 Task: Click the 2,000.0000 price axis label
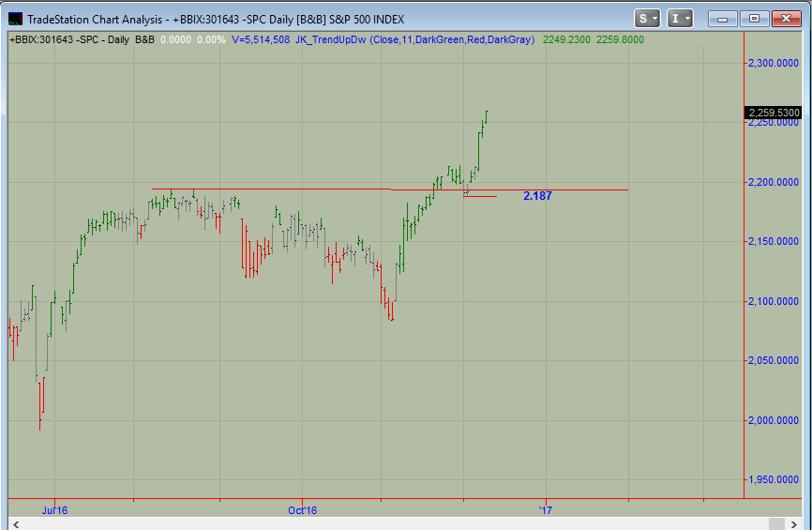tap(774, 420)
